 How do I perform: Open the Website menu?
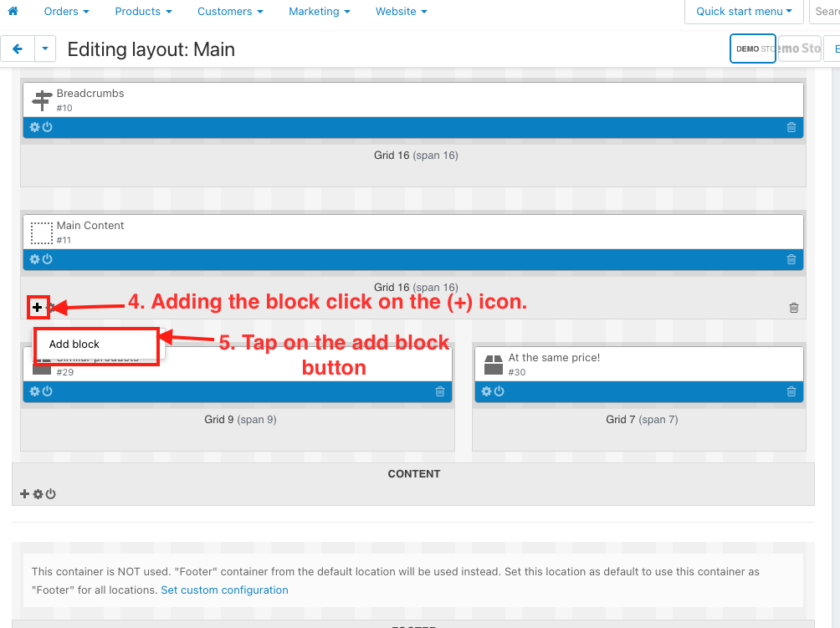point(402,11)
